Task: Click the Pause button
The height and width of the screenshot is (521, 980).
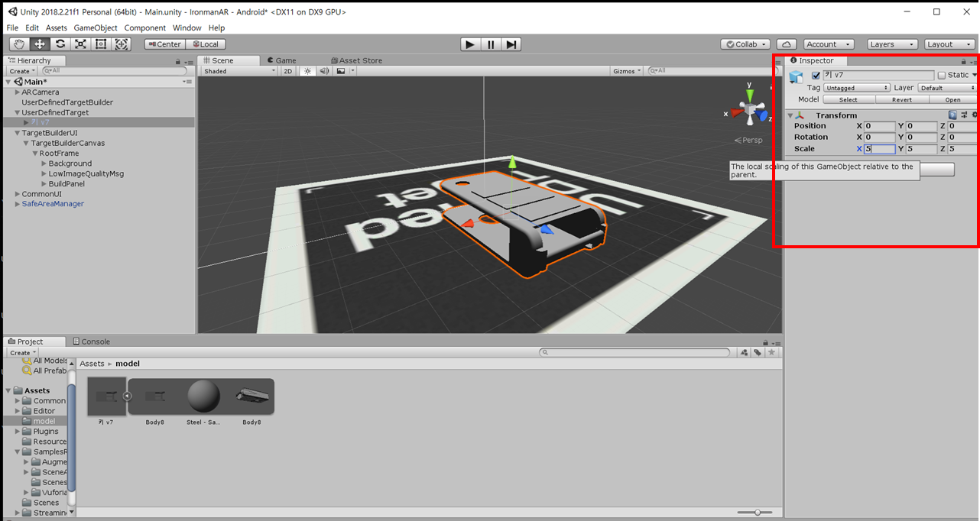Action: 492,44
